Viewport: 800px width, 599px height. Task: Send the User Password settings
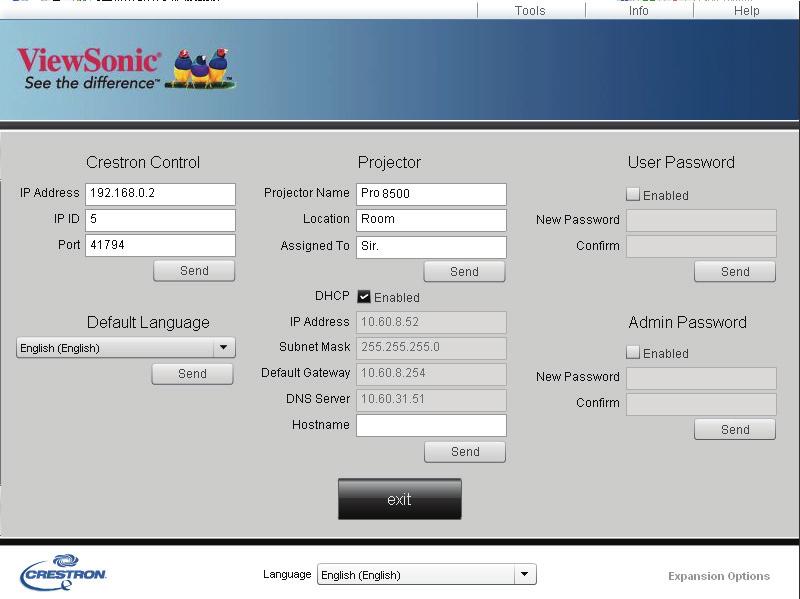(735, 272)
